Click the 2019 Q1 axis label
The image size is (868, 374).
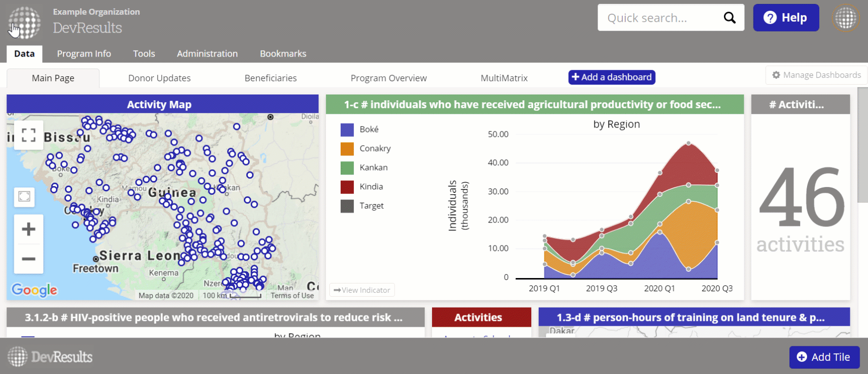pyautogui.click(x=544, y=288)
